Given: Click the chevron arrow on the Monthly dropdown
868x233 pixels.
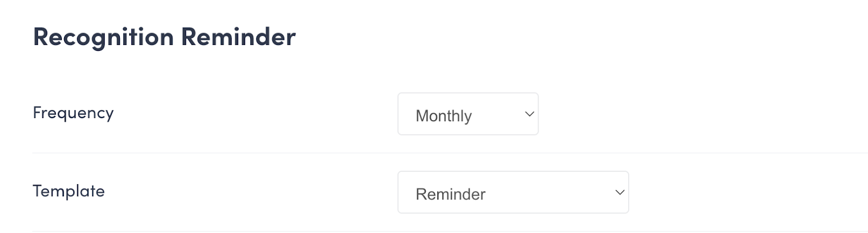Looking at the screenshot, I should pos(529,114).
